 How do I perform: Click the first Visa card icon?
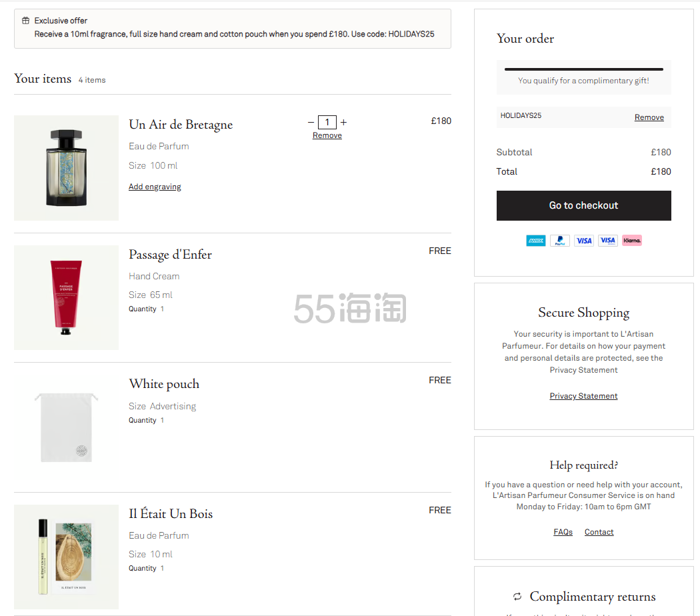click(584, 241)
